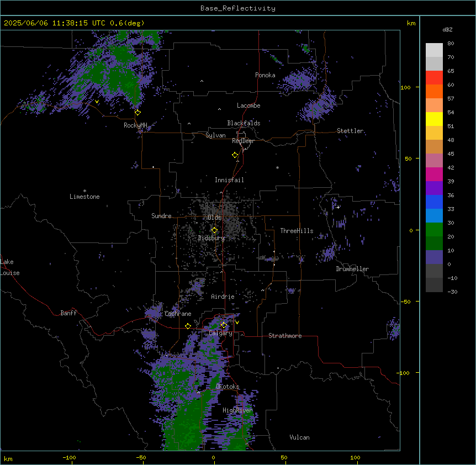This screenshot has height=465, width=476.
Task: Click the Ponoka city label
Action: 265,75
